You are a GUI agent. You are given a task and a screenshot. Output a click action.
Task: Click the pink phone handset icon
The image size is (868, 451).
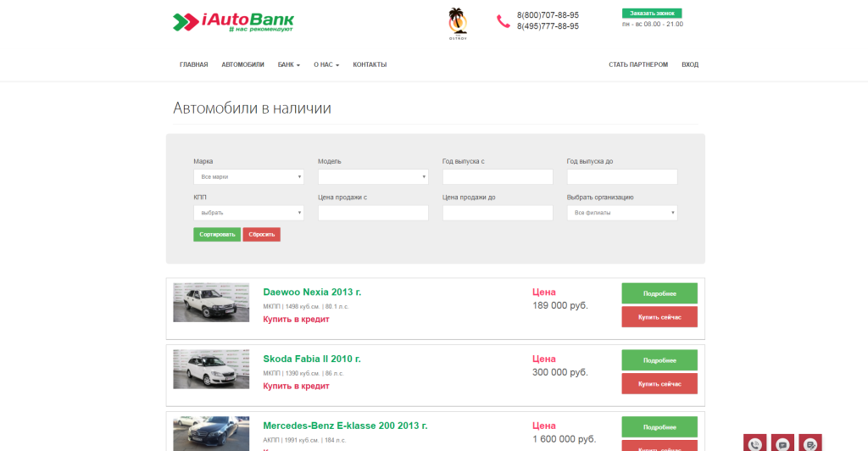pos(504,21)
